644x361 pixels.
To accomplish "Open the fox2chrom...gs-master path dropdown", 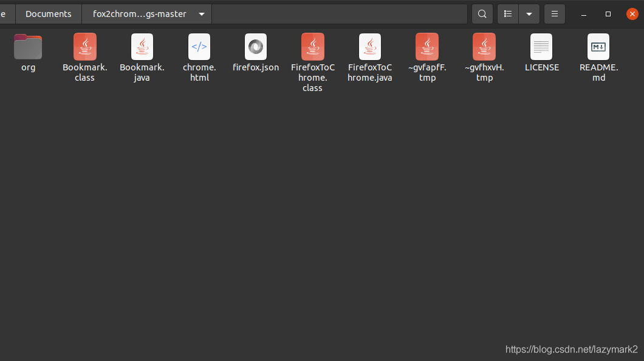I will point(200,13).
